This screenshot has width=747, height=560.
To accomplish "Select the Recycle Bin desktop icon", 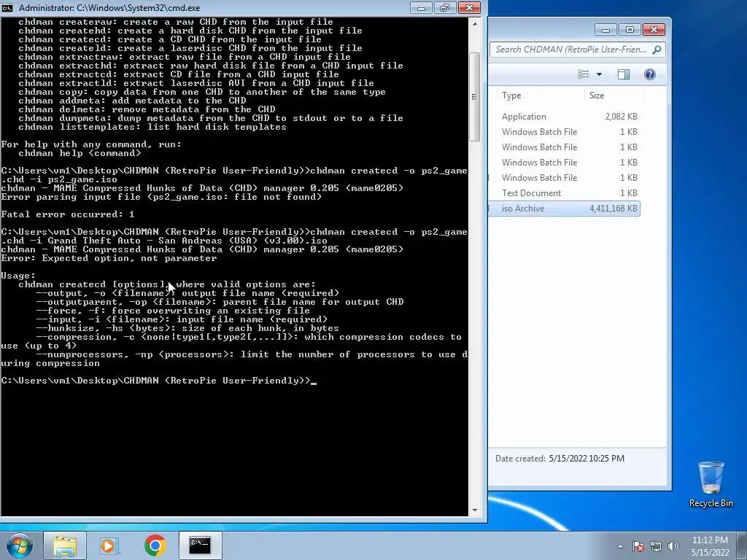I will tap(711, 484).
